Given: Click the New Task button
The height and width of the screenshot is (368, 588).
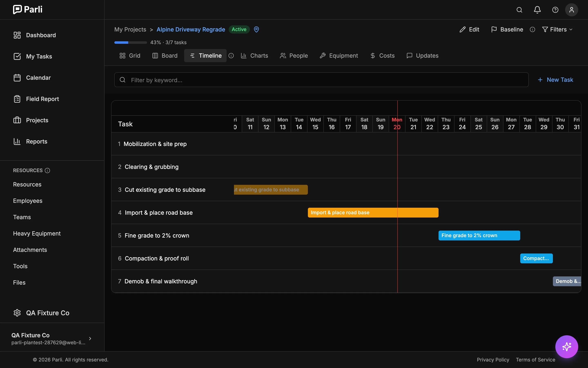Looking at the screenshot, I should click(555, 80).
